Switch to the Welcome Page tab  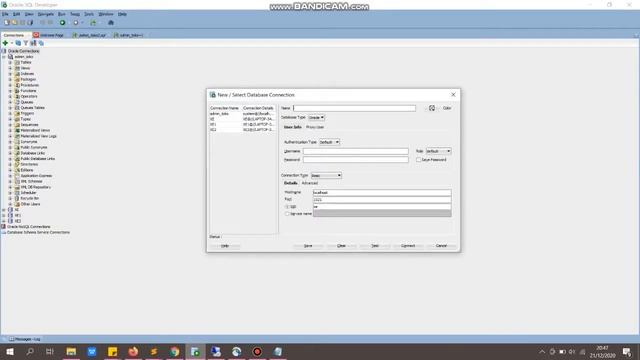tap(49, 35)
